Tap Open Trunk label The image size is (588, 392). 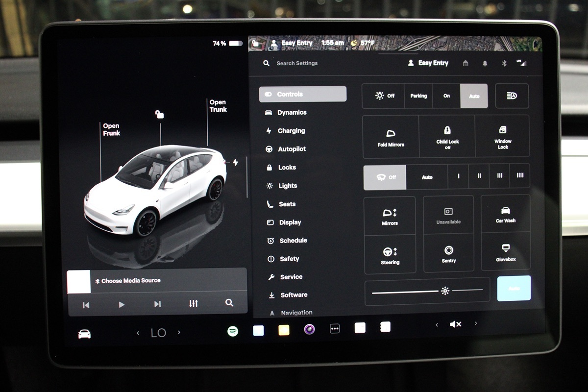(218, 106)
